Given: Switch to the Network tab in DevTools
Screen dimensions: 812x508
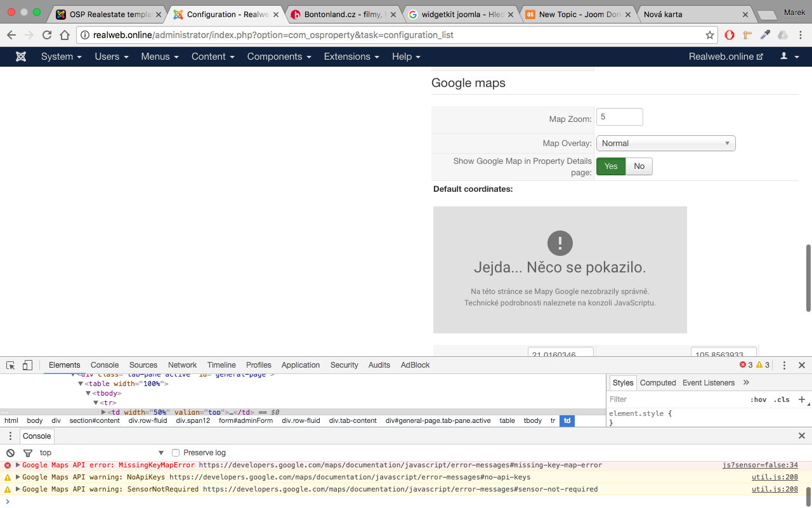Looking at the screenshot, I should pyautogui.click(x=182, y=365).
